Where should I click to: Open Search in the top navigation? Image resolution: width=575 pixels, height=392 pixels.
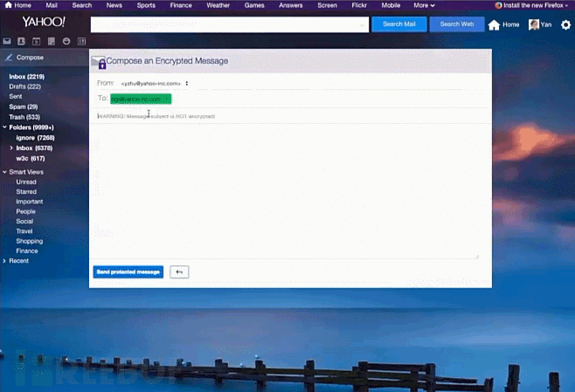82,5
